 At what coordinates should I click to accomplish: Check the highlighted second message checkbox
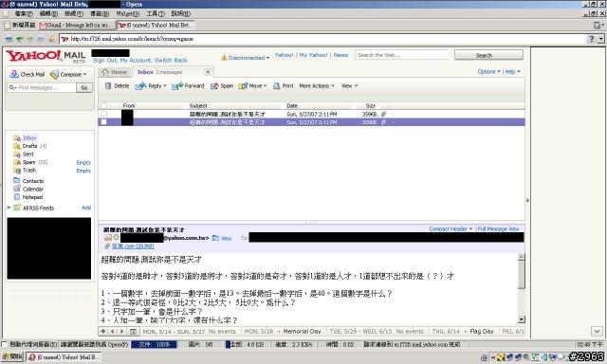coord(103,122)
